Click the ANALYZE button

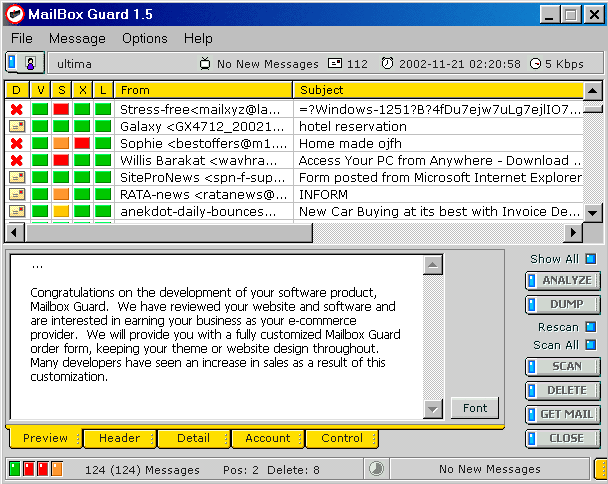point(563,280)
